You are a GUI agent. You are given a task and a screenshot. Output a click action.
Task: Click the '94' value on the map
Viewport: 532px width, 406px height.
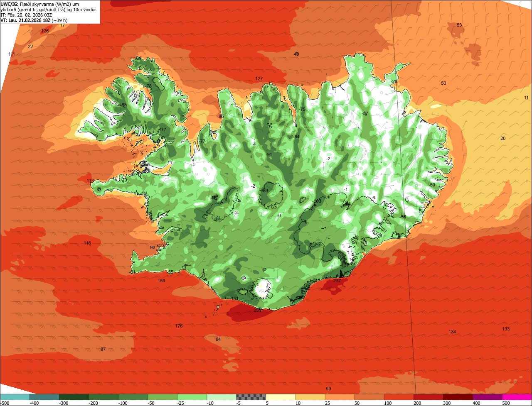[218, 340]
